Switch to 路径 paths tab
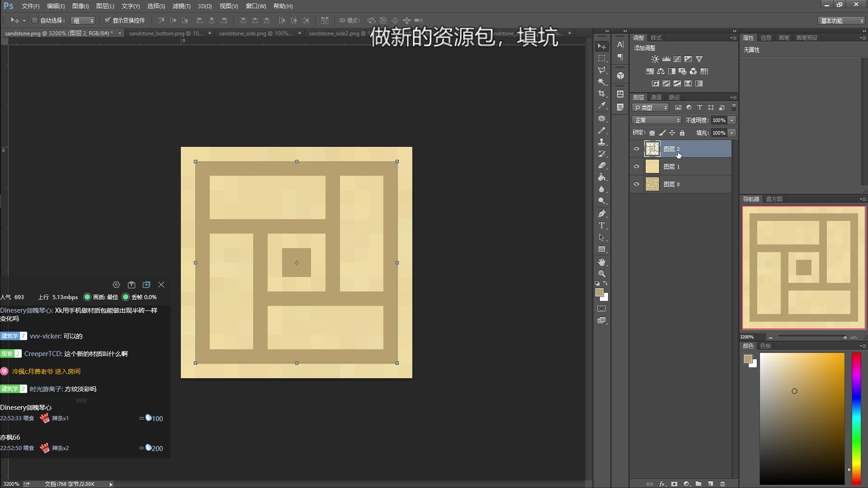The image size is (868, 488). click(x=674, y=98)
